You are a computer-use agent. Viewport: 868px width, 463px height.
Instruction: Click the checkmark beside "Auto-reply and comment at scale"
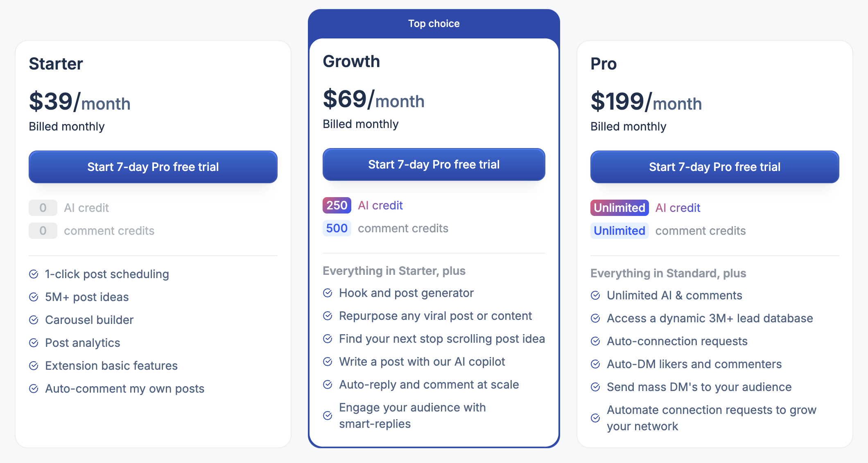(328, 384)
